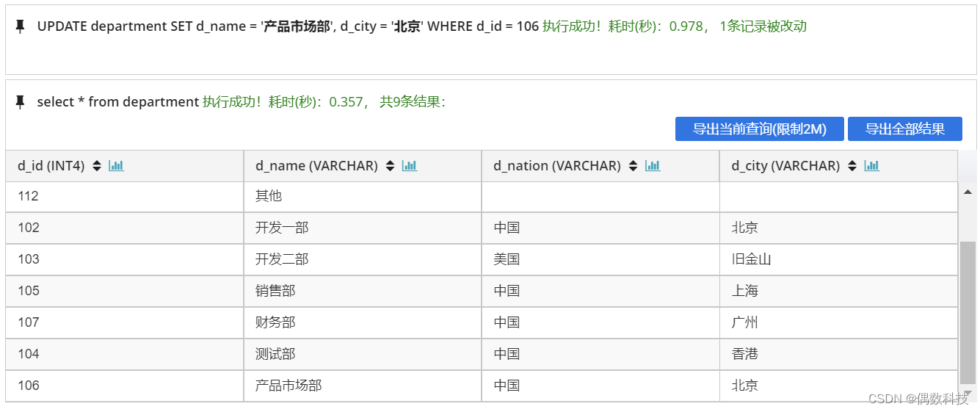Sort table by d_nation column arrows
The height and width of the screenshot is (412, 980).
[x=633, y=166]
